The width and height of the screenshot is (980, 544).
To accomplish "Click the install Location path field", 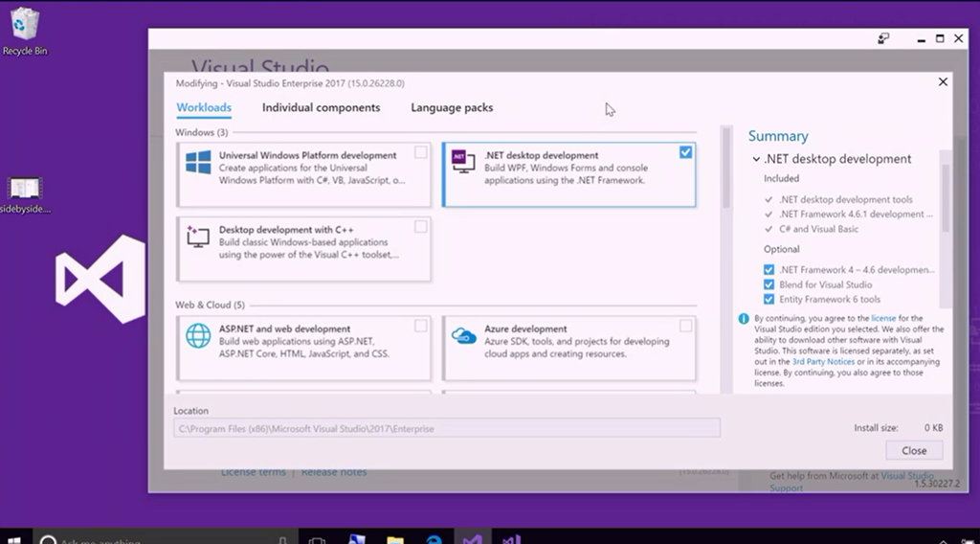I will click(x=446, y=428).
